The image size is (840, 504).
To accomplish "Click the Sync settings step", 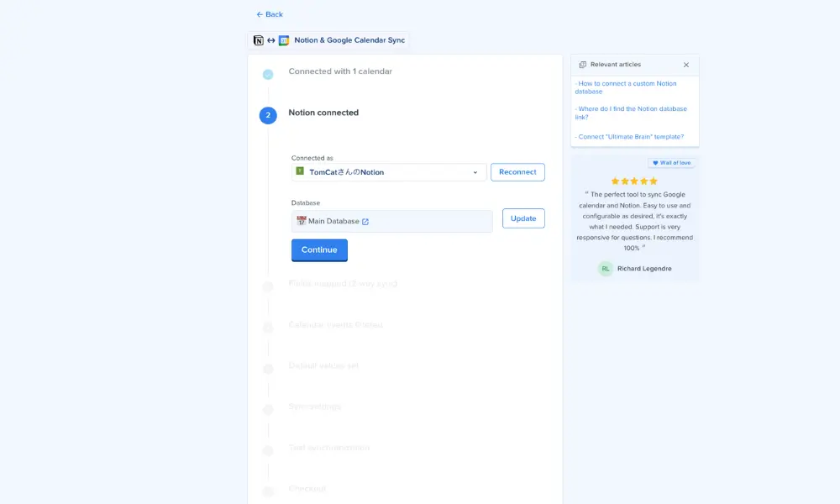I will click(314, 407).
